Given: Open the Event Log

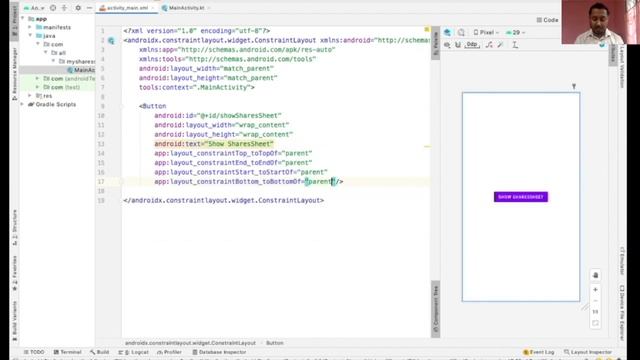Looking at the screenshot, I should coord(539,352).
